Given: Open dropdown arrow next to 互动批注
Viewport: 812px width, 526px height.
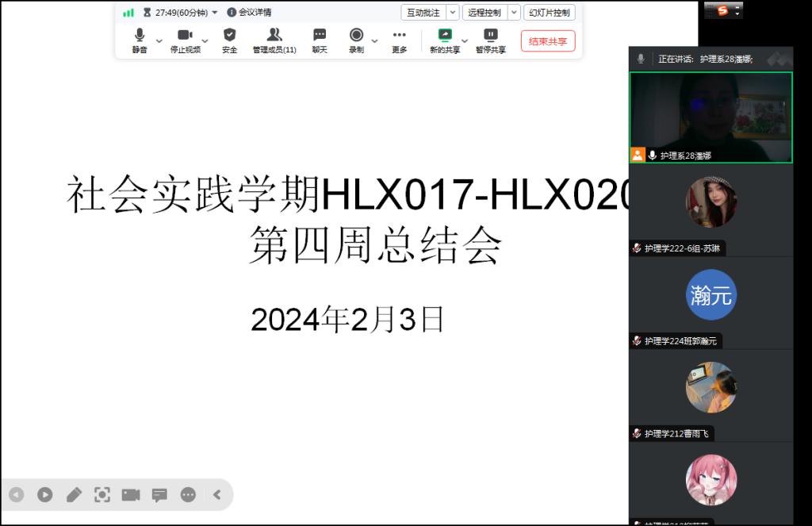Looking at the screenshot, I should coord(452,13).
